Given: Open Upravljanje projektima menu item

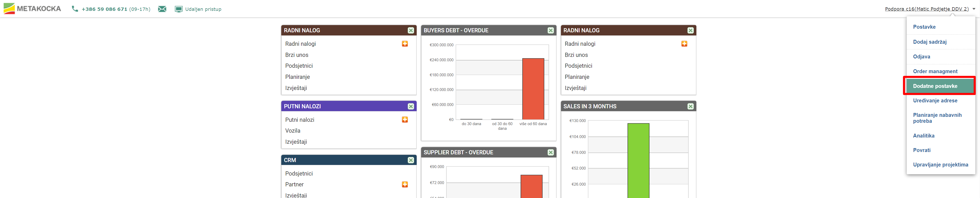Looking at the screenshot, I should tap(941, 165).
